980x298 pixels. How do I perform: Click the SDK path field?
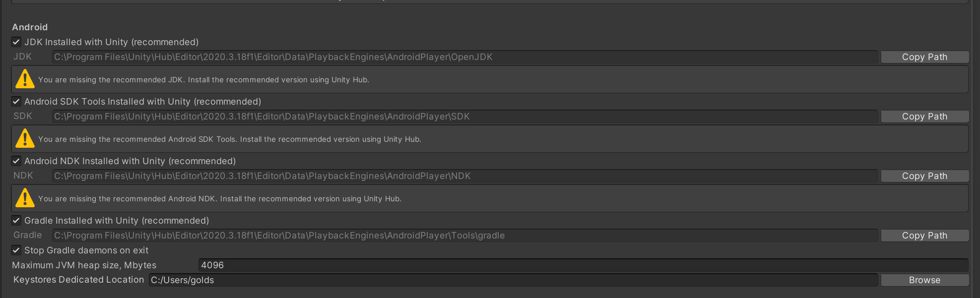tap(465, 117)
